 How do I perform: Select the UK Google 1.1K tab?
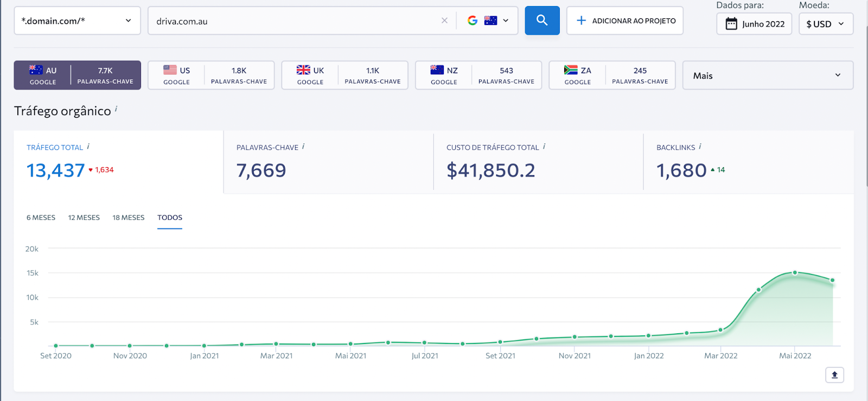(x=344, y=75)
